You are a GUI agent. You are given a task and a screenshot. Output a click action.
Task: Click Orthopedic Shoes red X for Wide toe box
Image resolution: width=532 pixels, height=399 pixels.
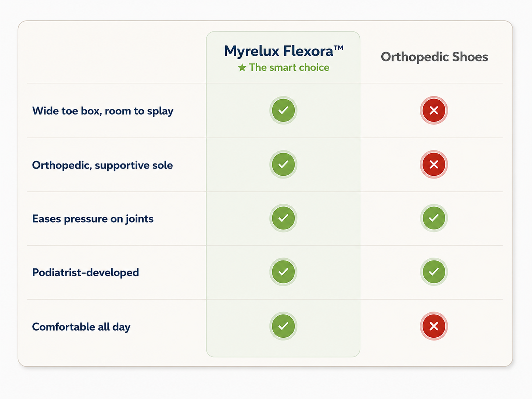pyautogui.click(x=434, y=110)
